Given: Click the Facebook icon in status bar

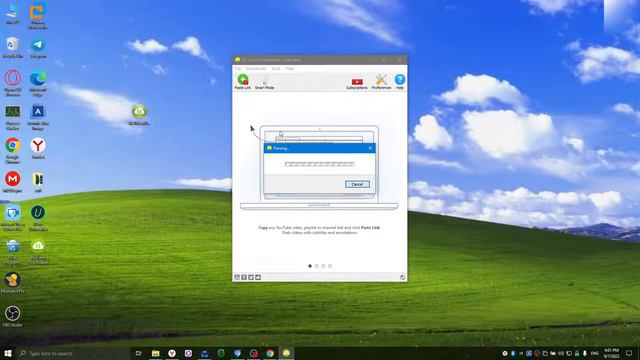Looking at the screenshot, I should (244, 277).
